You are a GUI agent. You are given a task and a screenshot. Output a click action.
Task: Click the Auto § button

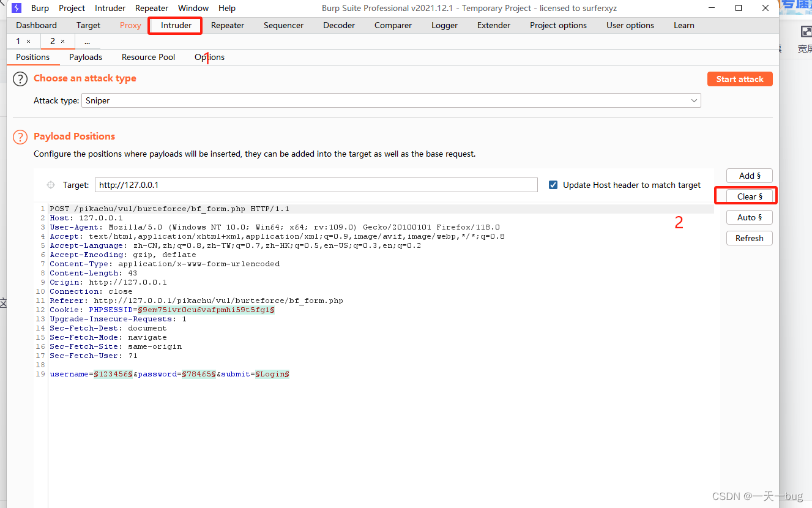tap(750, 217)
